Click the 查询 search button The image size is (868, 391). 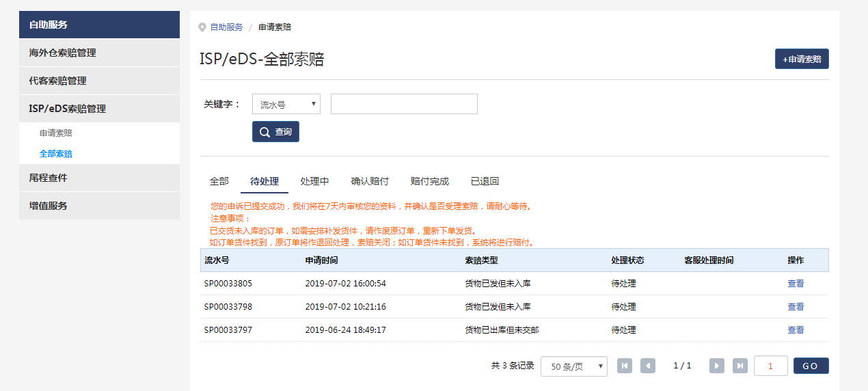[275, 131]
